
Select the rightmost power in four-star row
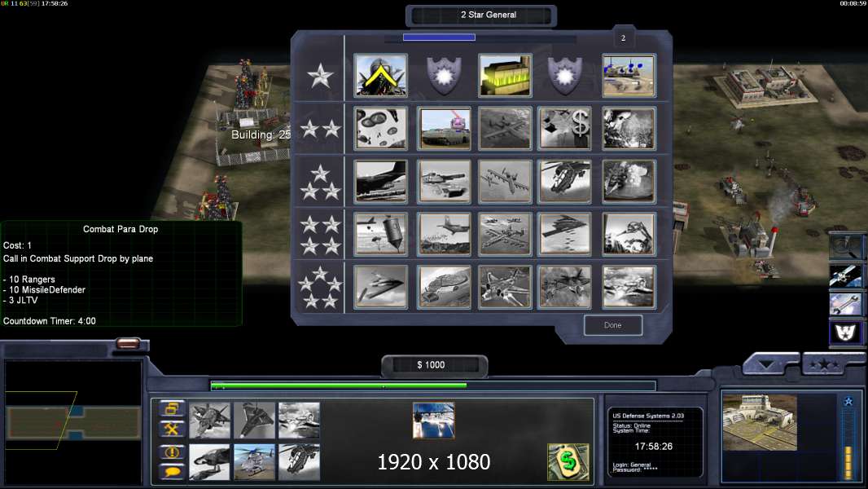point(629,234)
